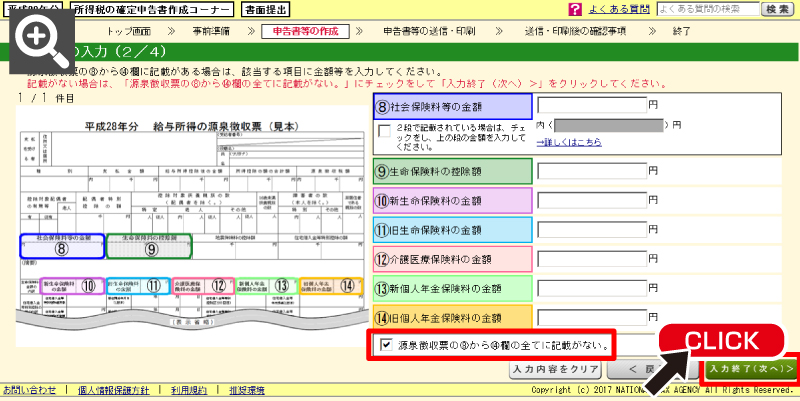Viewport: 800px width, 401px height.
Task: Toggle 源泉徴収票の全てに記載がない checkbox
Action: [387, 344]
